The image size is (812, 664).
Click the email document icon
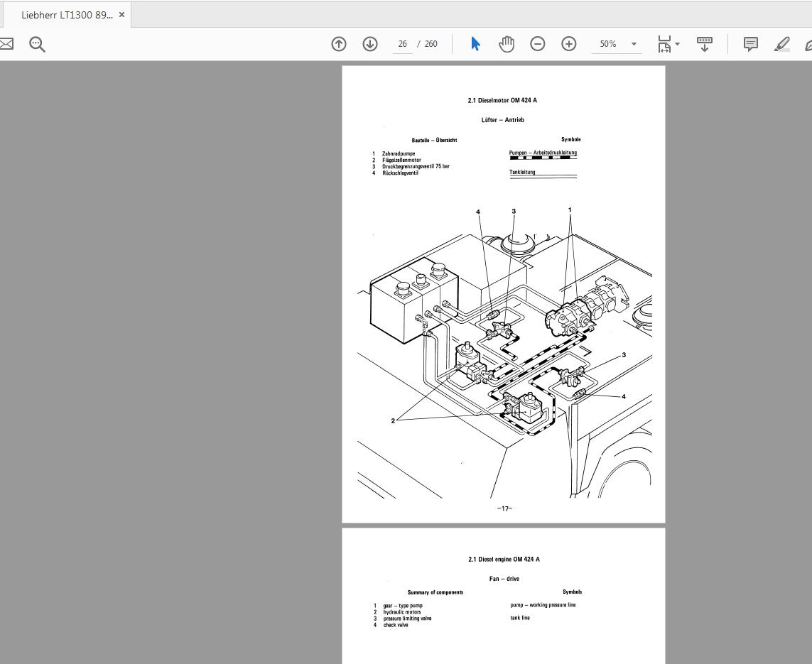[x=6, y=43]
